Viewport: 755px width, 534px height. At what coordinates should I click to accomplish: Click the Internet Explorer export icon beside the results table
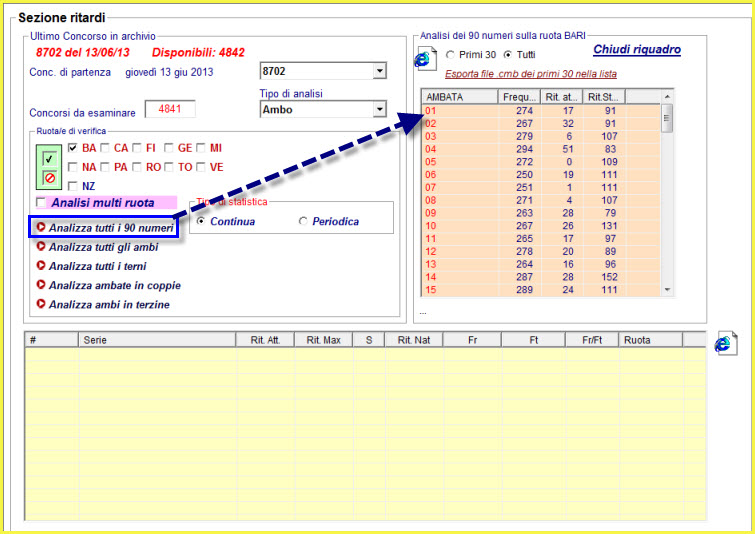(x=726, y=342)
